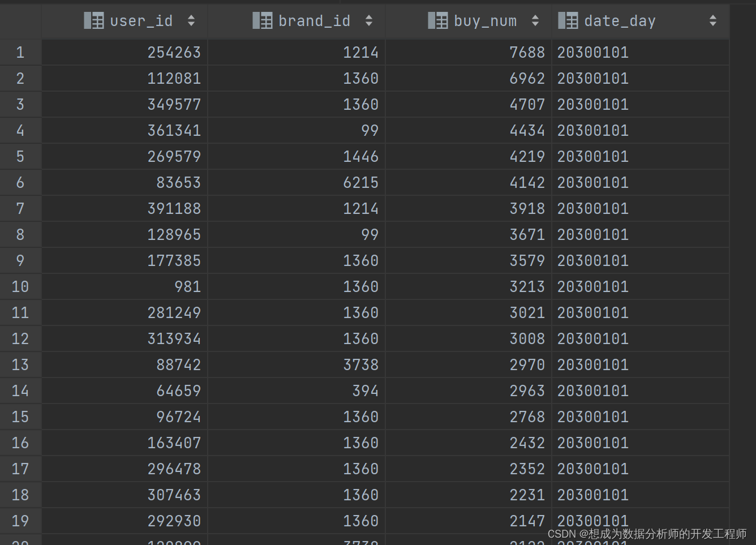This screenshot has width=756, height=545.
Task: Click user_id cell 292930
Action: point(124,521)
